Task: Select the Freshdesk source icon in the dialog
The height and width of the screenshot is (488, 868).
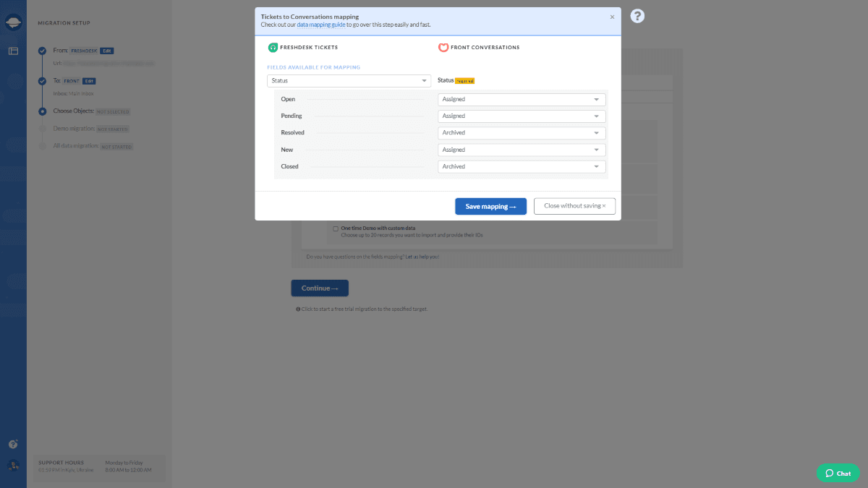Action: point(273,47)
